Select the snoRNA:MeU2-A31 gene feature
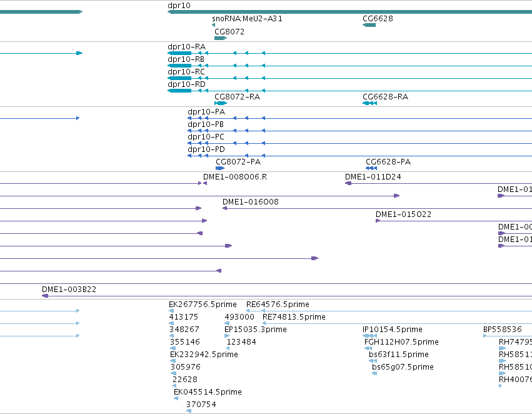The image size is (532, 414). coord(213,25)
